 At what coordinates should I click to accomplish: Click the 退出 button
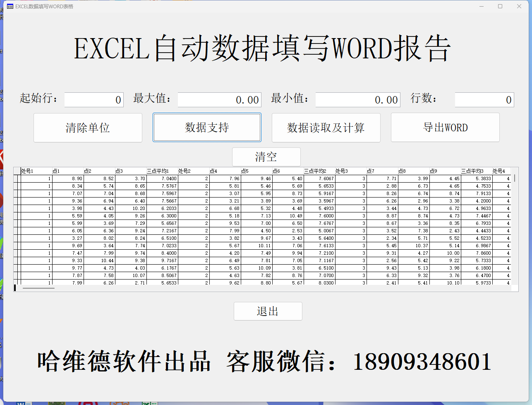(x=268, y=311)
